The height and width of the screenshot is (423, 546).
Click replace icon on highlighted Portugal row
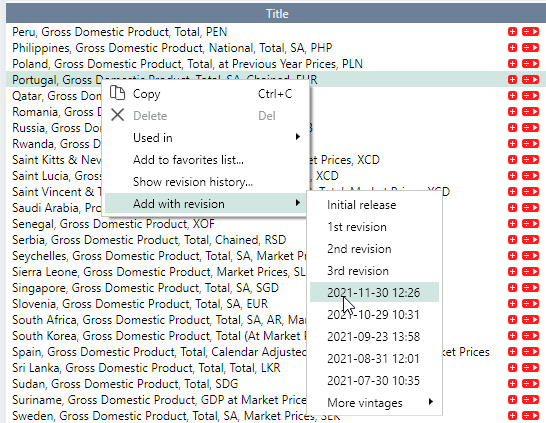530,80
